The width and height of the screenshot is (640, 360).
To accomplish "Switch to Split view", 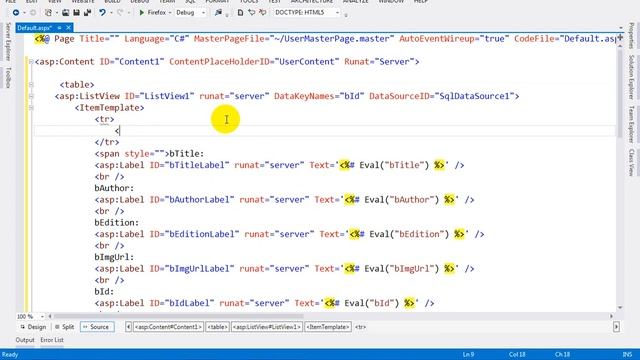I will pyautogui.click(x=64, y=327).
